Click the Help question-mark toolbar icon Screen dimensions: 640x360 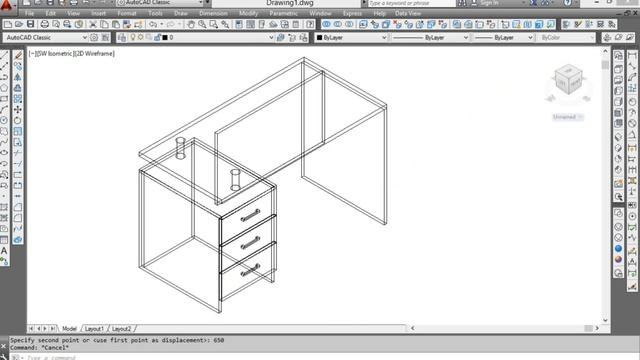310,24
